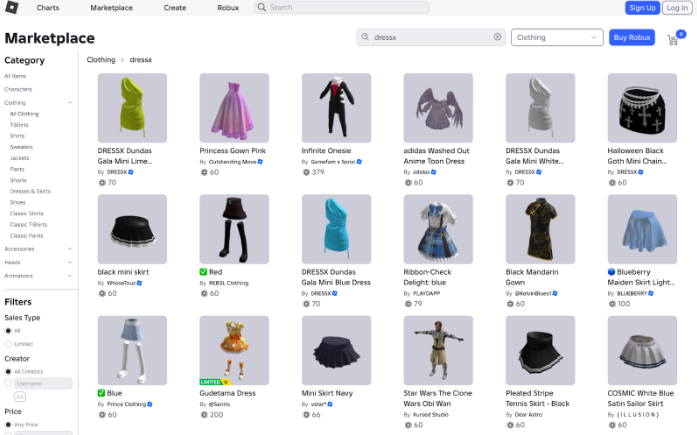Open the DRESSX Dundas Gala Mini Lime thumbnail
Image resolution: width=697 pixels, height=435 pixels.
(x=132, y=108)
